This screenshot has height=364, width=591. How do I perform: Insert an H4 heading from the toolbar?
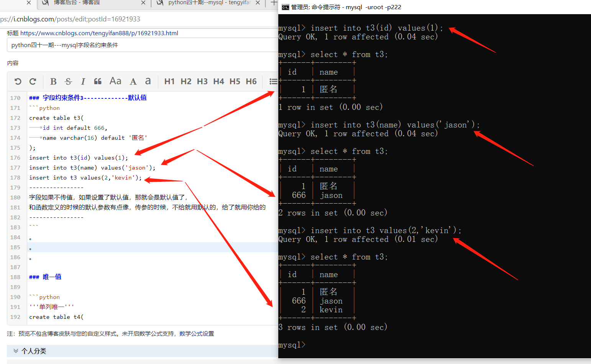point(218,81)
